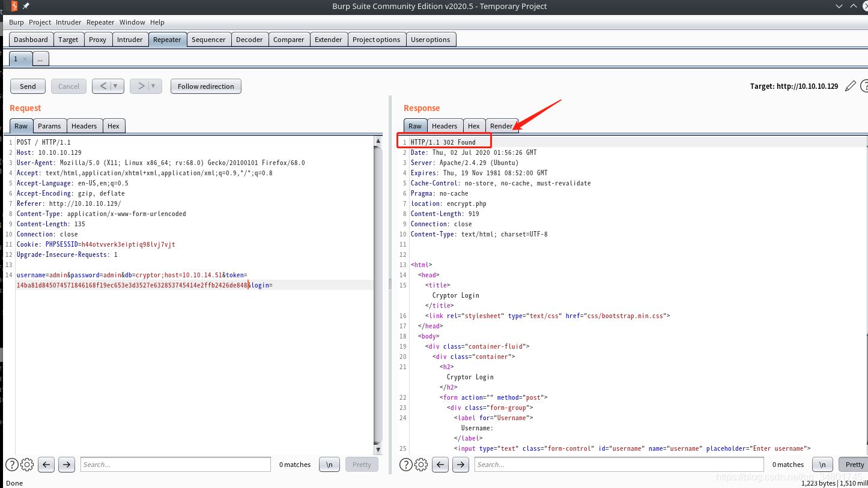Image resolution: width=868 pixels, height=488 pixels.
Task: Select Request Headers tab
Action: pos(84,126)
